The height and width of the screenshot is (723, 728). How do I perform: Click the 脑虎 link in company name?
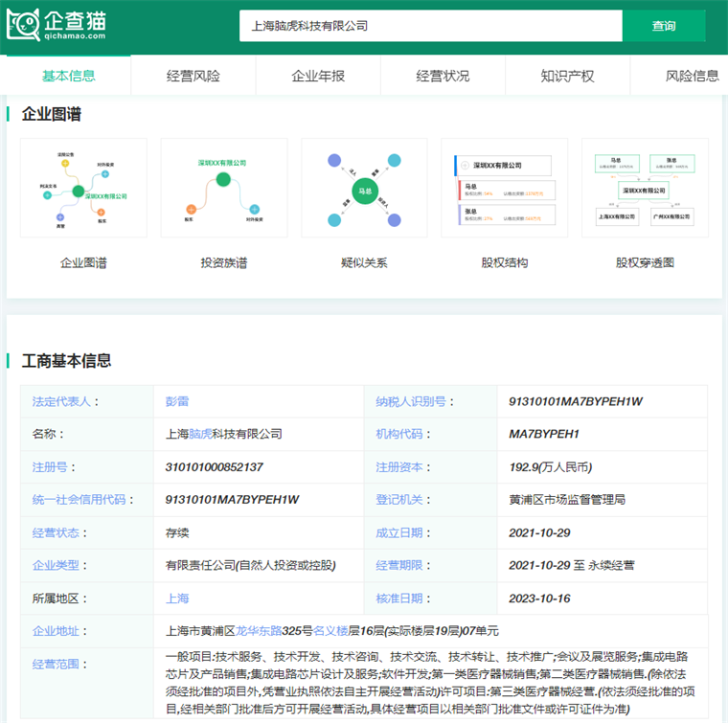200,434
